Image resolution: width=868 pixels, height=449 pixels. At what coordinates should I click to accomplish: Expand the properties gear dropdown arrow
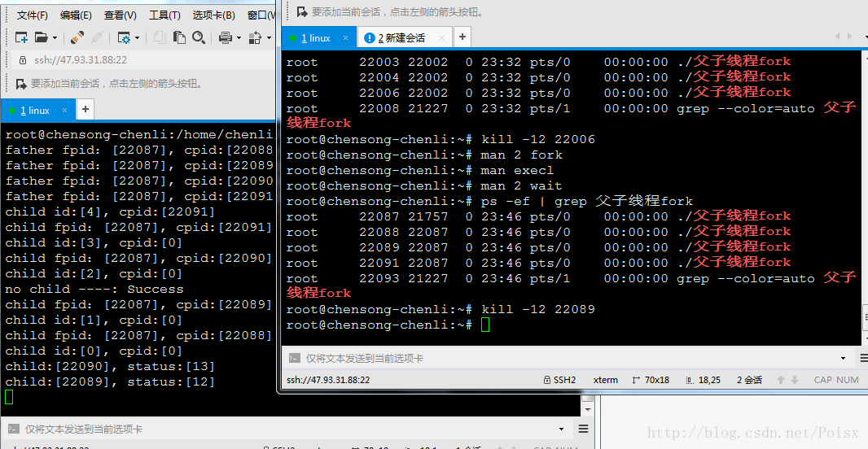pyautogui.click(x=138, y=37)
